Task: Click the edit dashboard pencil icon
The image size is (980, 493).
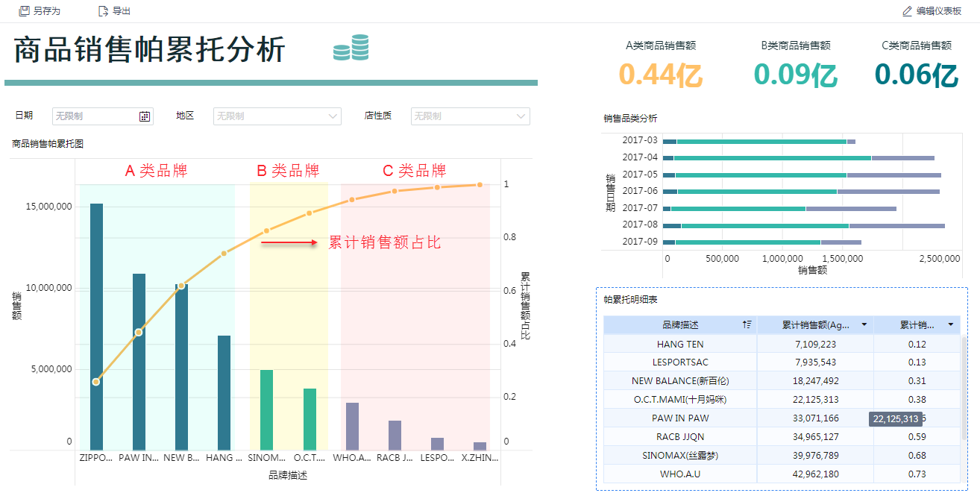Action: pyautogui.click(x=907, y=11)
